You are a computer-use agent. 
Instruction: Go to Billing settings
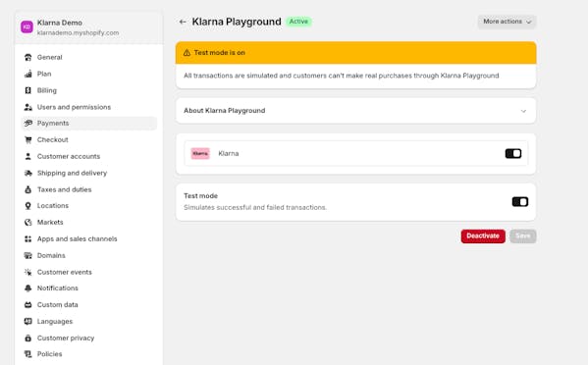(89, 90)
